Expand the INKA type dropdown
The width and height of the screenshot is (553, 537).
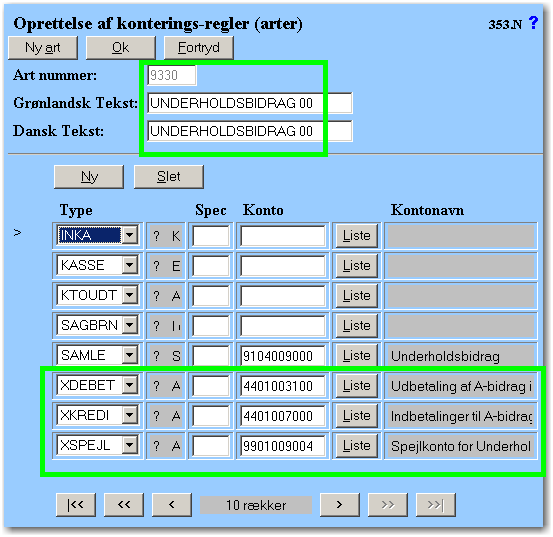(130, 235)
